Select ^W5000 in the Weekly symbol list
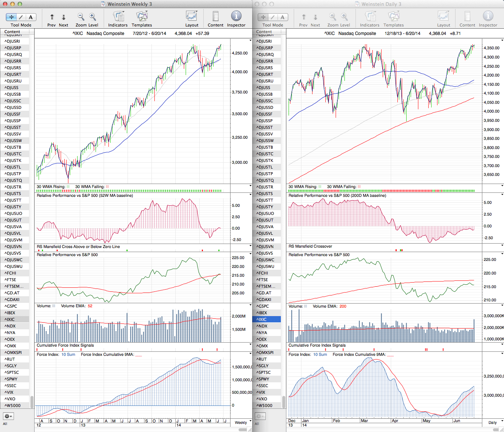The width and height of the screenshot is (504, 432). (15, 406)
